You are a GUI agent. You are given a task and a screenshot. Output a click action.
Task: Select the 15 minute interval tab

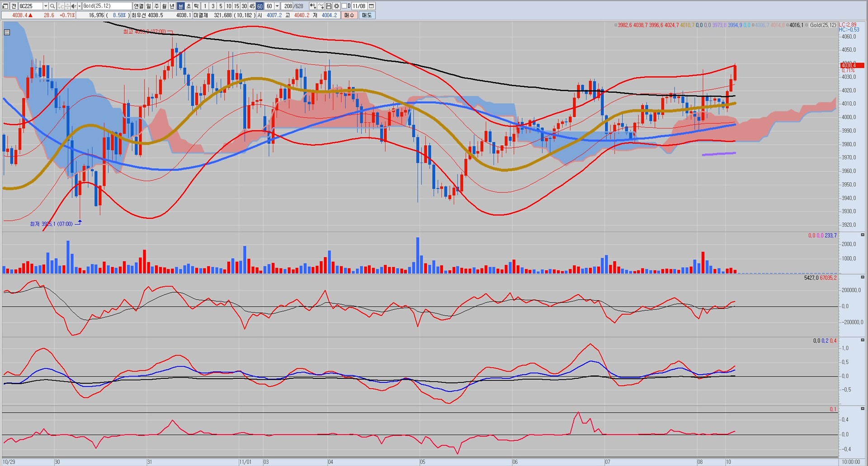(236, 6)
